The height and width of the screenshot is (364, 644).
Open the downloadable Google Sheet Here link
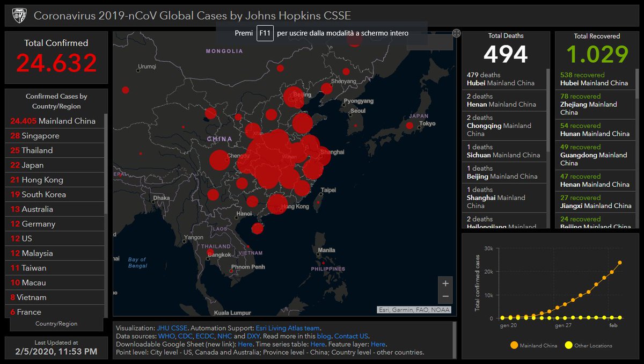point(245,344)
